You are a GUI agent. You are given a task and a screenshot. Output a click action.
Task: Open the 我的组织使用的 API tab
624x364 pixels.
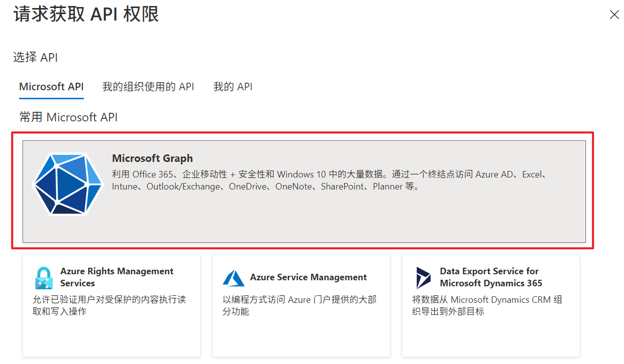click(148, 87)
